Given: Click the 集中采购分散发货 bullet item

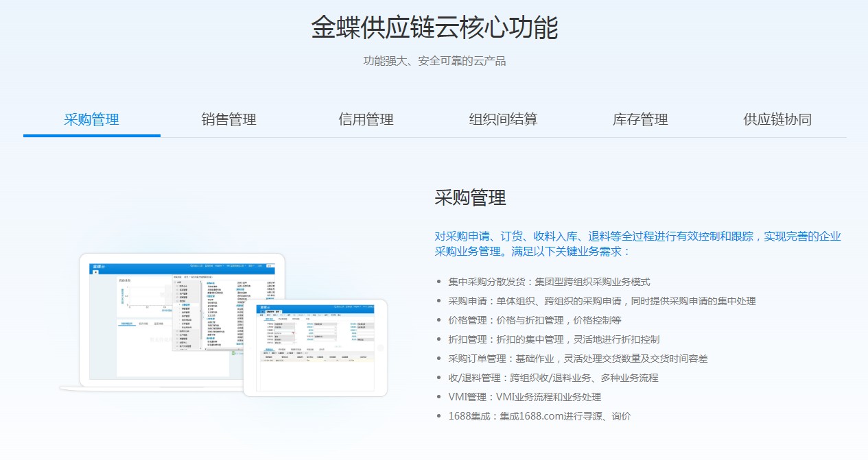Looking at the screenshot, I should coord(549,282).
